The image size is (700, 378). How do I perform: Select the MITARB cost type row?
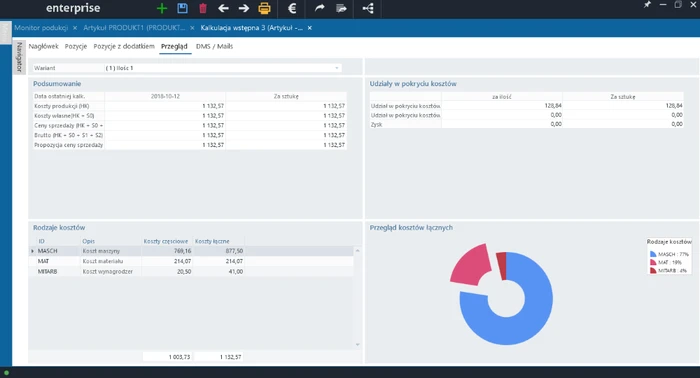click(x=191, y=272)
